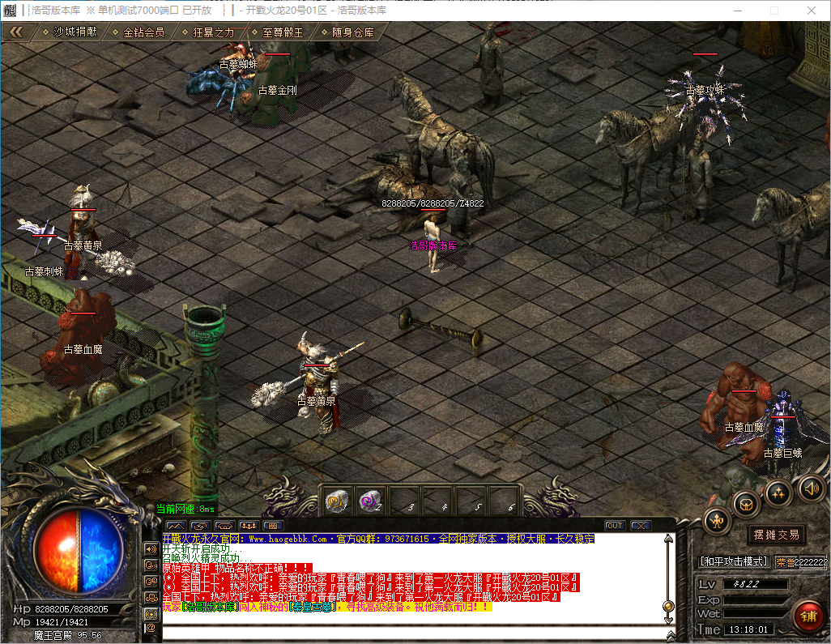
Task: Expand chat with double up-arrow
Action: [x=671, y=635]
